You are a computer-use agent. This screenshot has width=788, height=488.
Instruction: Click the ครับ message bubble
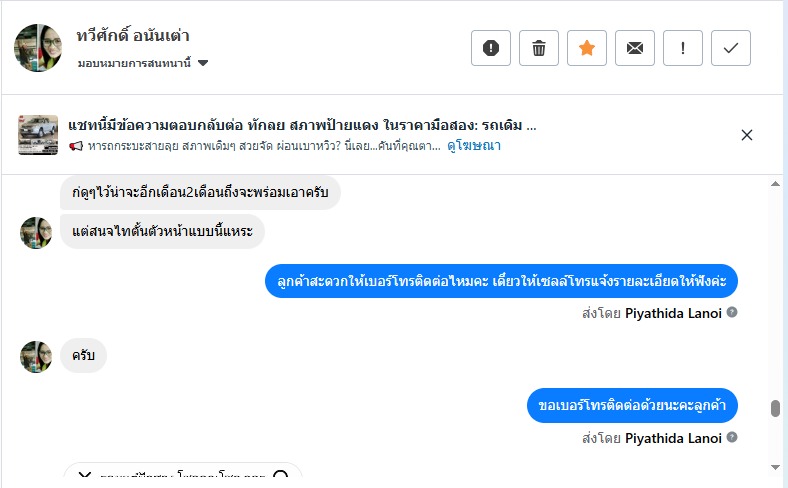84,356
